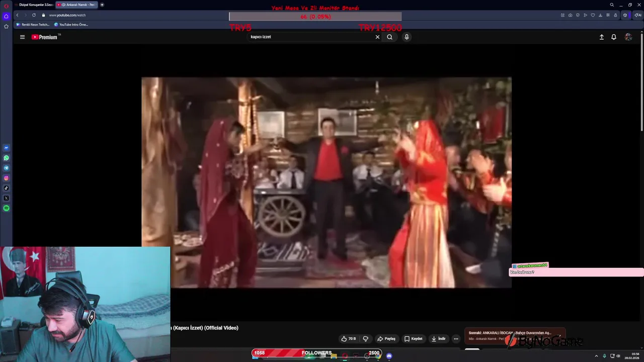
Task: Open the YouTube account avatar menu
Action: (x=628, y=37)
